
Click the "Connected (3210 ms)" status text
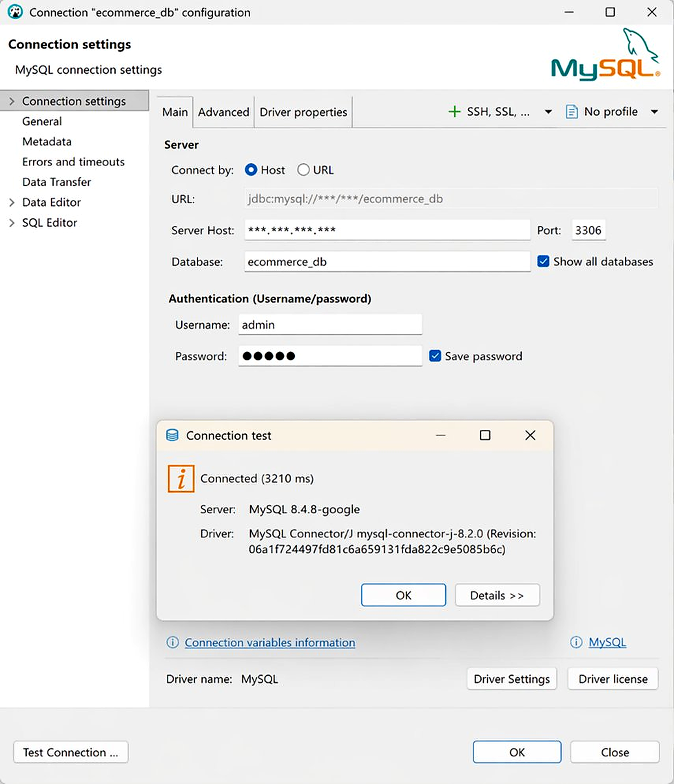(x=257, y=479)
